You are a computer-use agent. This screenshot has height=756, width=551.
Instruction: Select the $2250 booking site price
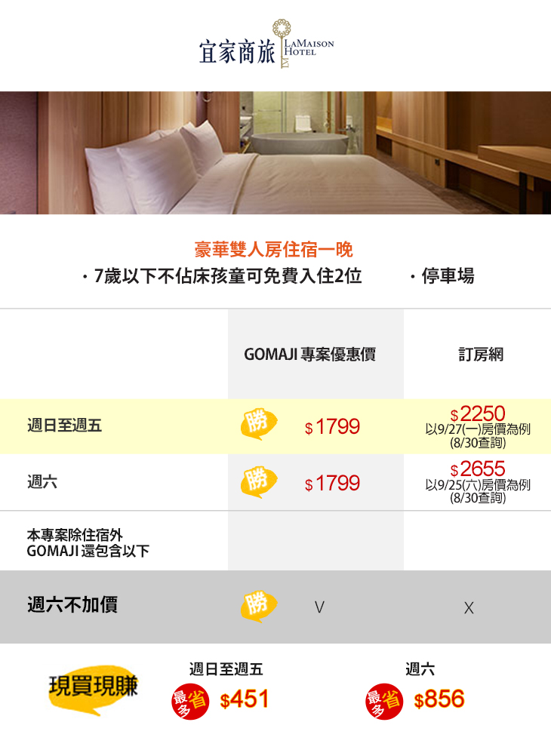tap(477, 414)
